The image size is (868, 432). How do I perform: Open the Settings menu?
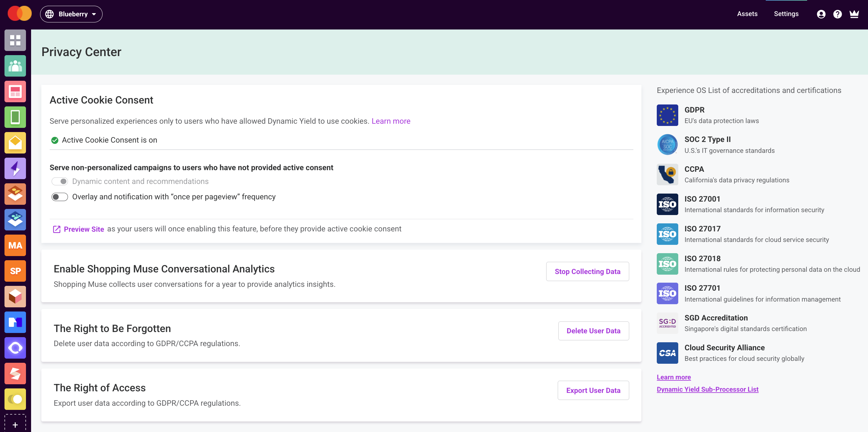pyautogui.click(x=786, y=14)
